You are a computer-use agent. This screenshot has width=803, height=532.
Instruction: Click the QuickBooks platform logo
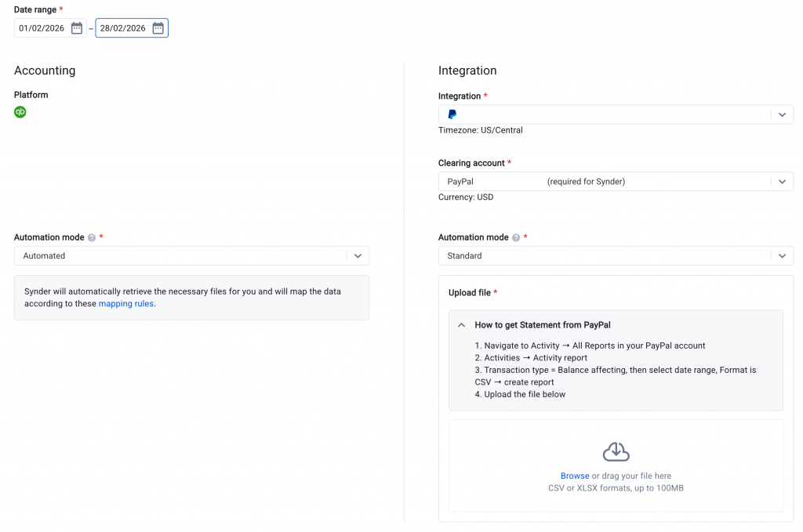[20, 112]
